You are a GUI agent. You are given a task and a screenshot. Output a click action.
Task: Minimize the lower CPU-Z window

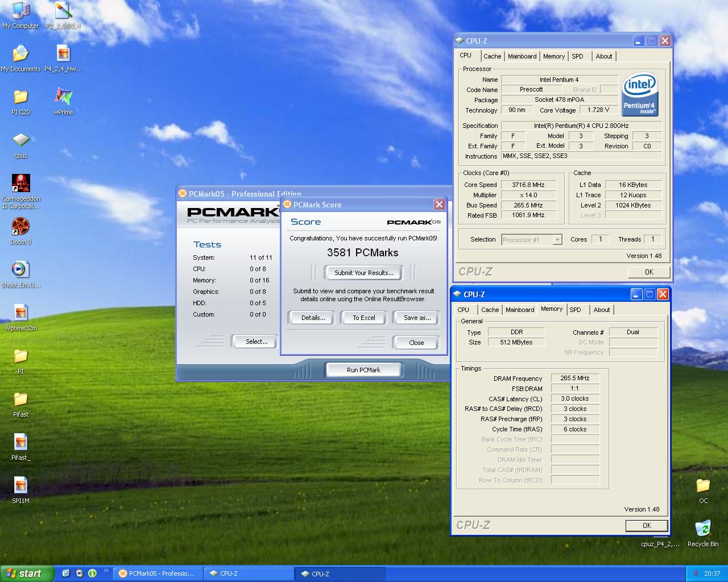tap(636, 294)
